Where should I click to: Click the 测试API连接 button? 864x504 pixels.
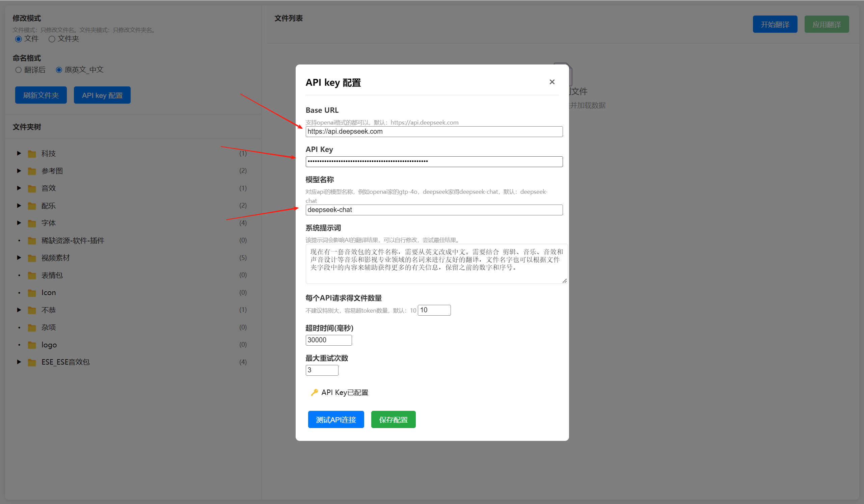336,420
